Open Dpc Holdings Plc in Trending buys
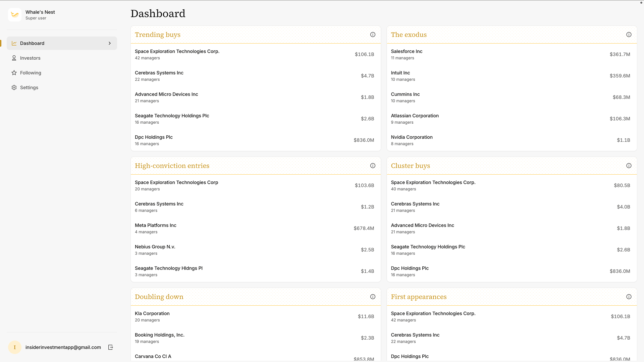The width and height of the screenshot is (644, 362). point(256,140)
